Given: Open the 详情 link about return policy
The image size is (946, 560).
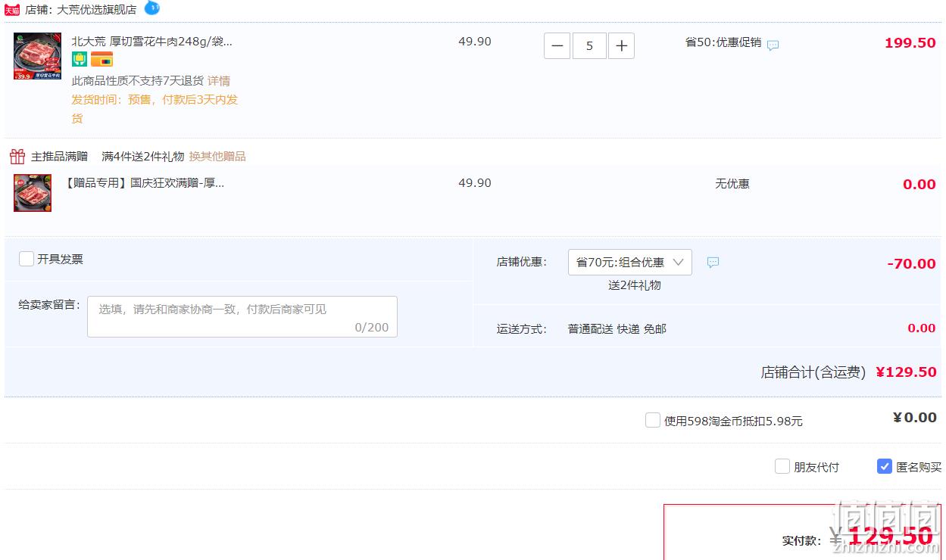Looking at the screenshot, I should [219, 81].
